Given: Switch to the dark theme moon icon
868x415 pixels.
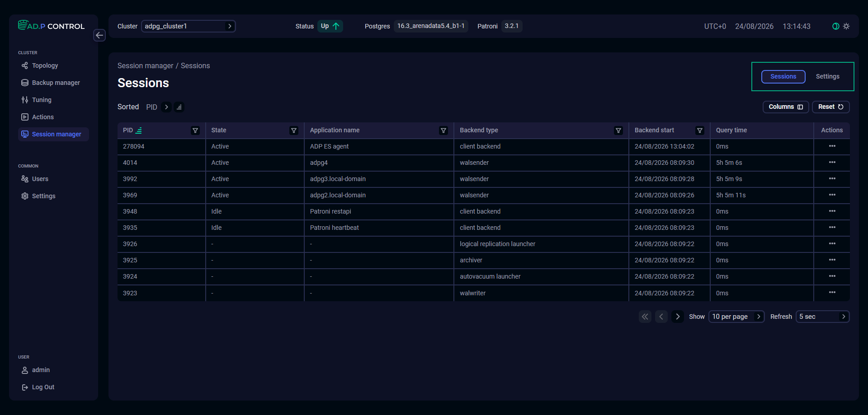Looking at the screenshot, I should (x=835, y=26).
